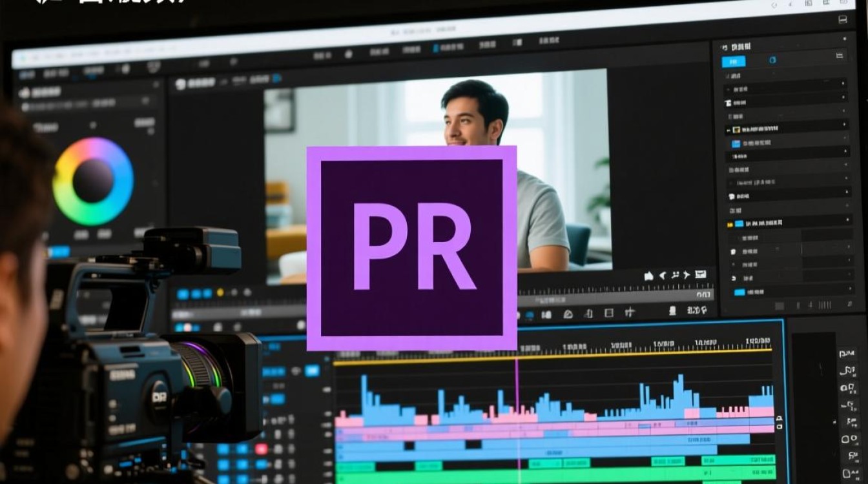This screenshot has width=868, height=484.
Task: Click the yellow work area bar above tracks
Action: [x=552, y=356]
